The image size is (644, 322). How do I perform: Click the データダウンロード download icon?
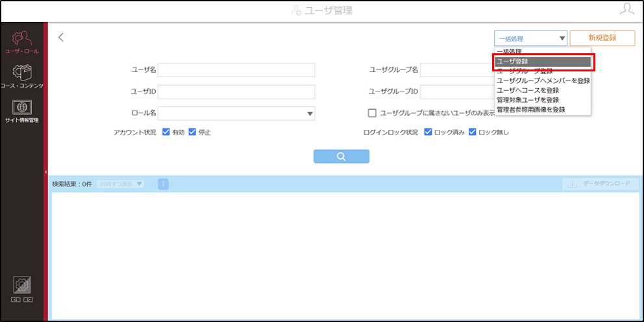tap(572, 184)
